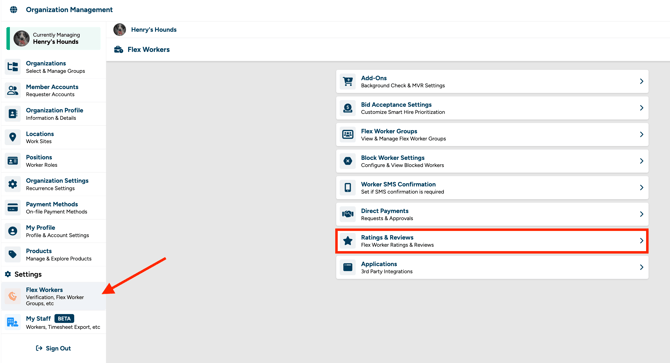670x363 pixels.
Task: Click Configure & View Blocked Workers text
Action: 403,165
